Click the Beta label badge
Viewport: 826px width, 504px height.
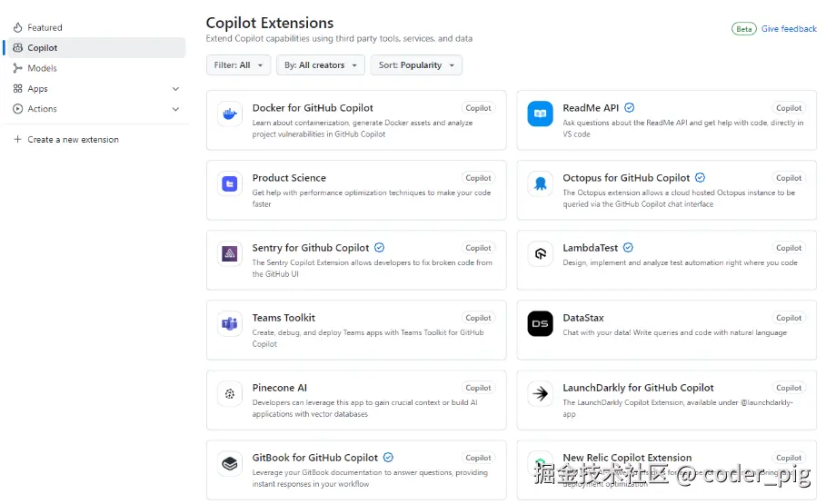click(x=744, y=29)
